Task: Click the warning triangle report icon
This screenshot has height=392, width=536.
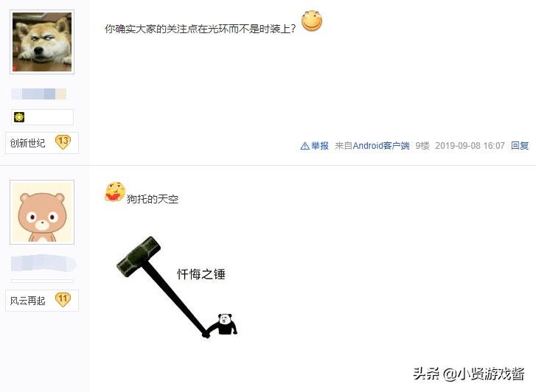Action: [x=304, y=147]
